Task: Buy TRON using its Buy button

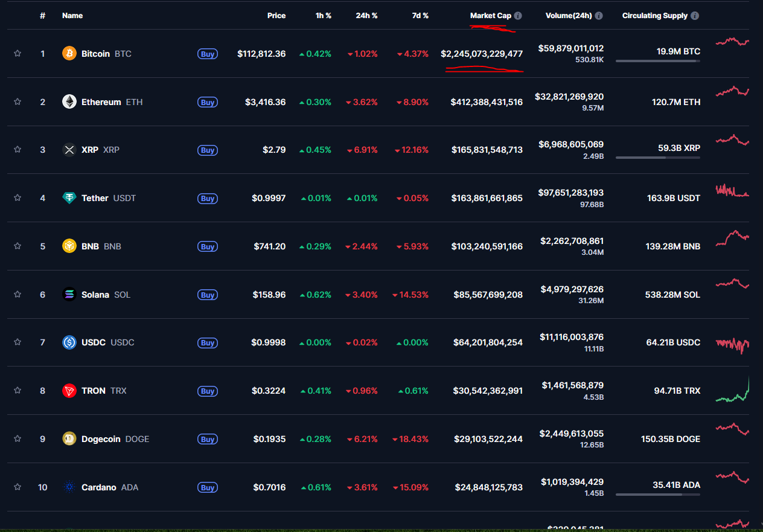Action: [x=208, y=391]
